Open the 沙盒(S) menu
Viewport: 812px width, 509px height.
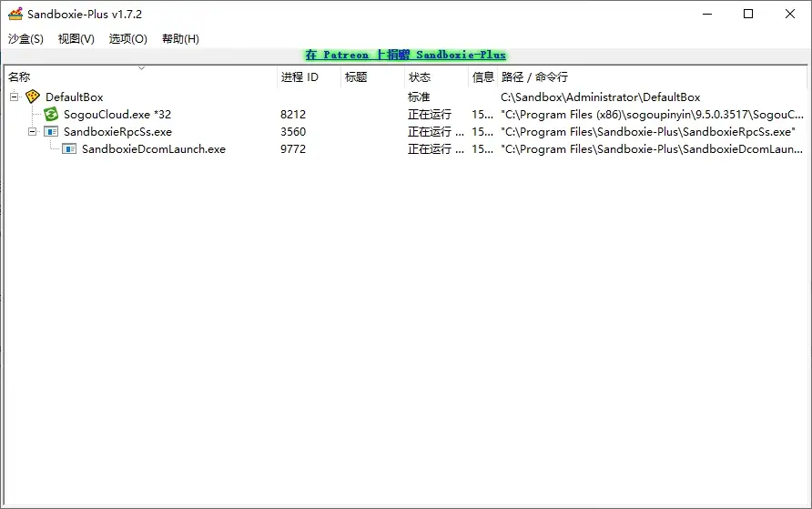pyautogui.click(x=25, y=38)
